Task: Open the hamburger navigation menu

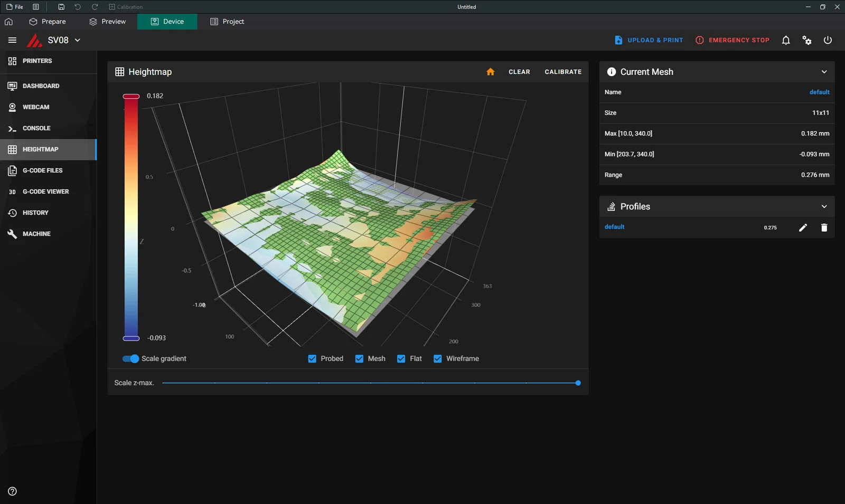Action: tap(12, 40)
